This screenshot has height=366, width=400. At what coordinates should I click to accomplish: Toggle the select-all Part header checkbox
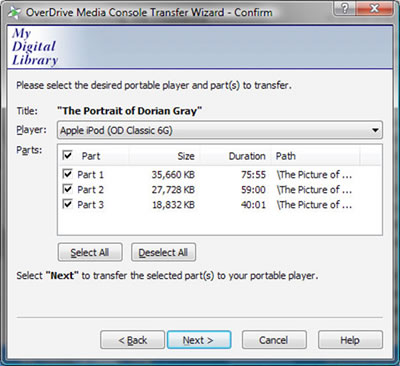click(67, 155)
